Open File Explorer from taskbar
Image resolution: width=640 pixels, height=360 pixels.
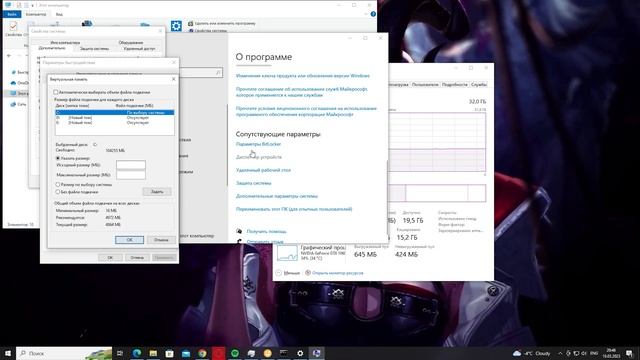coord(153,353)
